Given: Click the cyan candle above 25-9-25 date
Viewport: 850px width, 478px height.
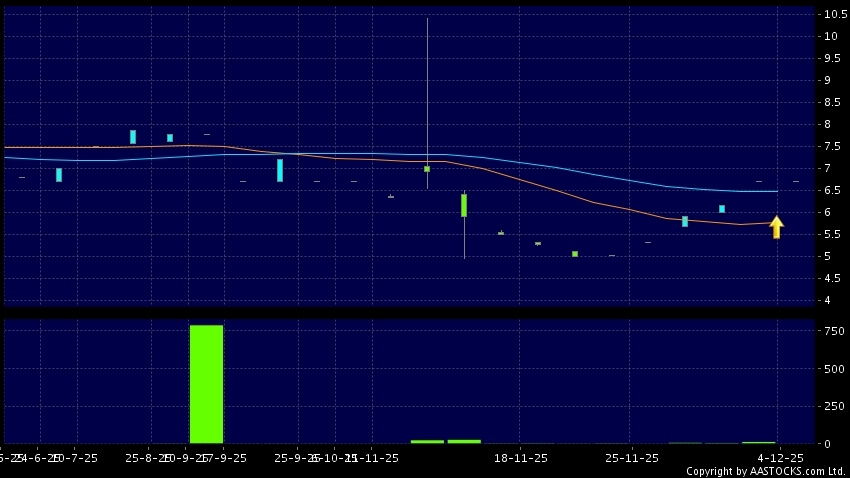Looking at the screenshot, I should (x=280, y=170).
